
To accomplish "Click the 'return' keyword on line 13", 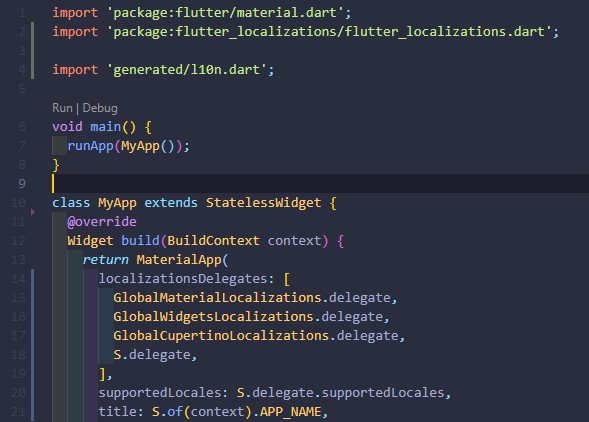I will pyautogui.click(x=106, y=260).
